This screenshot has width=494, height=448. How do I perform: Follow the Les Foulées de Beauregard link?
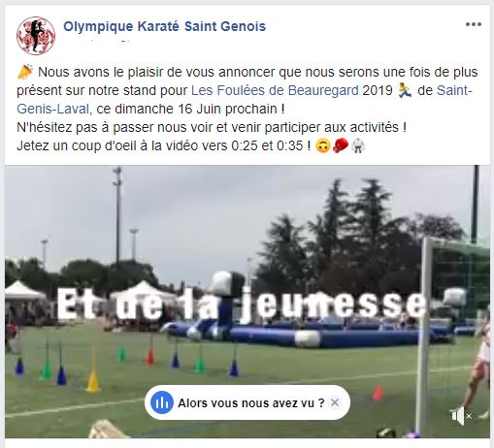pyautogui.click(x=275, y=90)
